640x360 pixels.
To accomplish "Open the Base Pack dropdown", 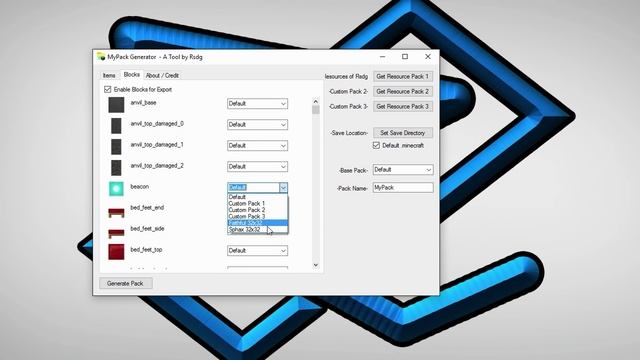I will pyautogui.click(x=403, y=169).
